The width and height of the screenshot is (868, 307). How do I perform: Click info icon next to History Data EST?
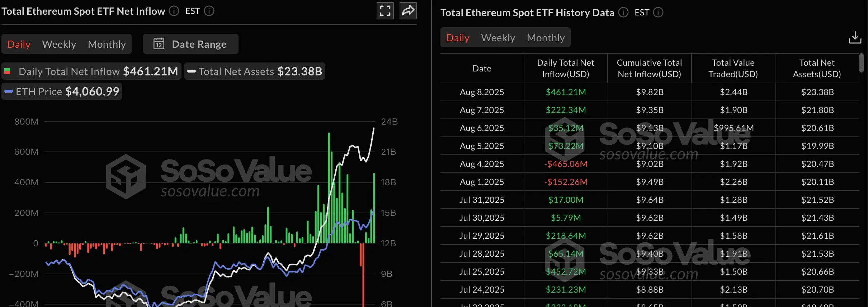point(658,13)
